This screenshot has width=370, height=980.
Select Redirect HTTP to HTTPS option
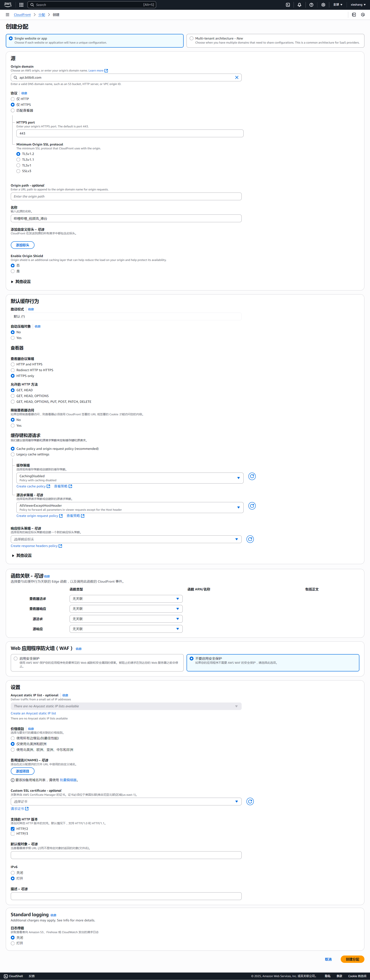click(x=13, y=370)
